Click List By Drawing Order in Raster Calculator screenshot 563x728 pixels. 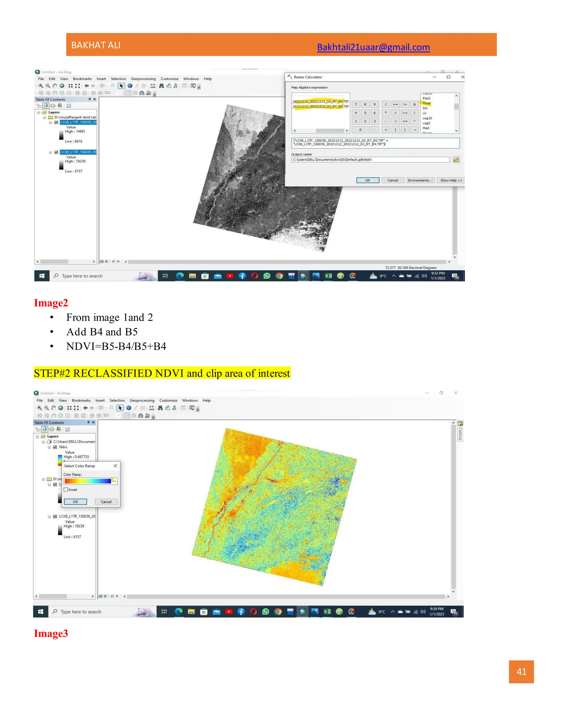pos(39,106)
